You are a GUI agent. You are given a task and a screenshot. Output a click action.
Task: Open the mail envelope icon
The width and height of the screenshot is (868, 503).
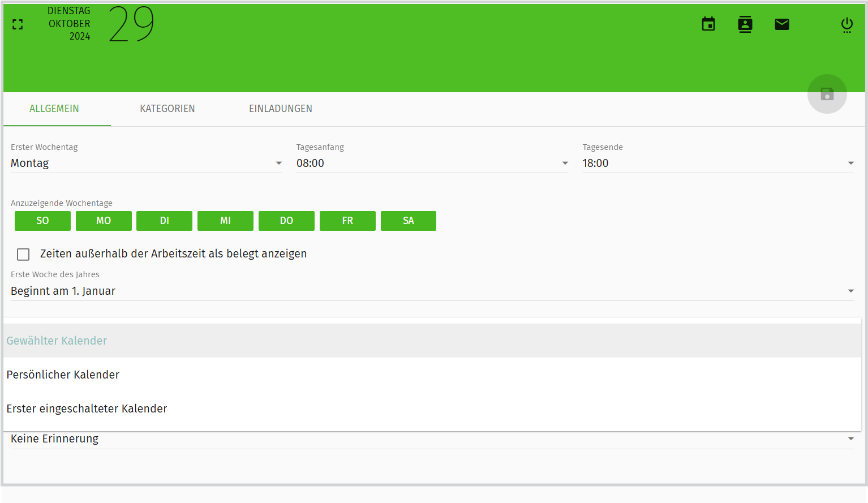tap(781, 24)
